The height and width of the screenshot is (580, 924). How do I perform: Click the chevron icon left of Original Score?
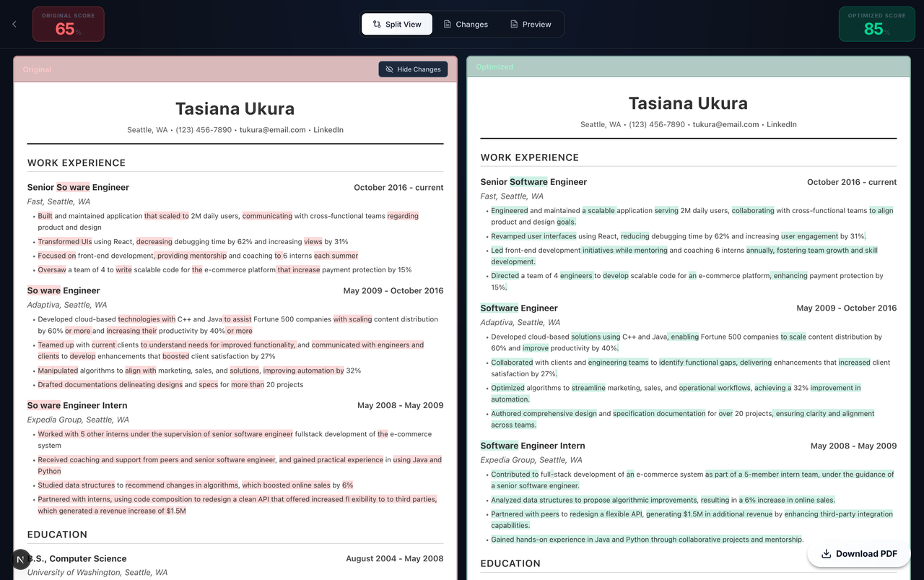tap(14, 24)
